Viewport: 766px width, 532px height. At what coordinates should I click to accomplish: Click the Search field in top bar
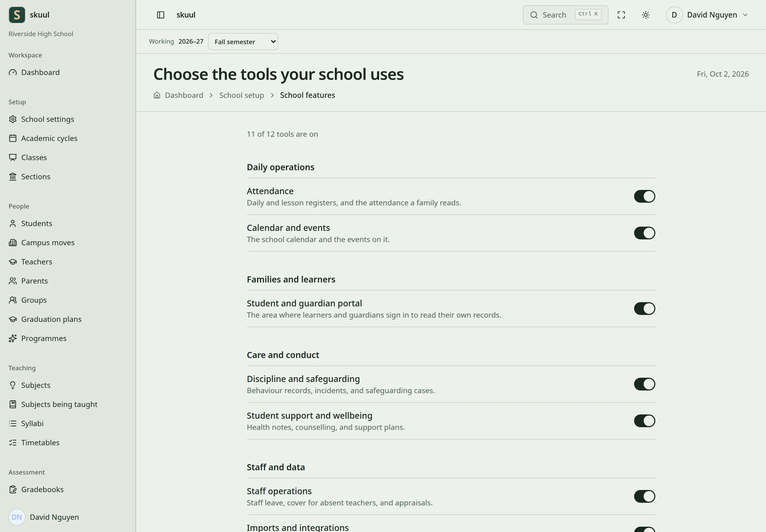[x=565, y=15]
